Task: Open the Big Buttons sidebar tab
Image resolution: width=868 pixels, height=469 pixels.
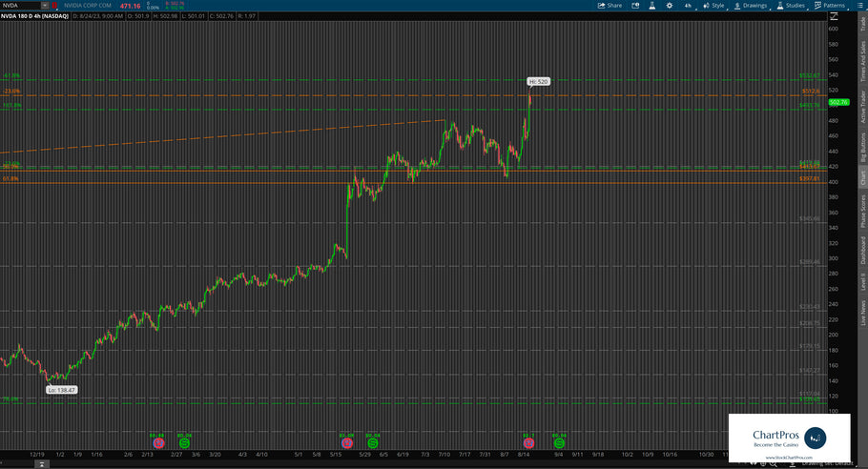Action: pos(863,147)
